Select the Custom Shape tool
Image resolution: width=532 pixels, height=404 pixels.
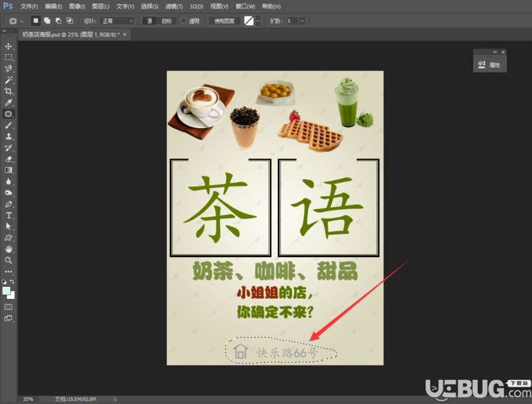[9, 238]
